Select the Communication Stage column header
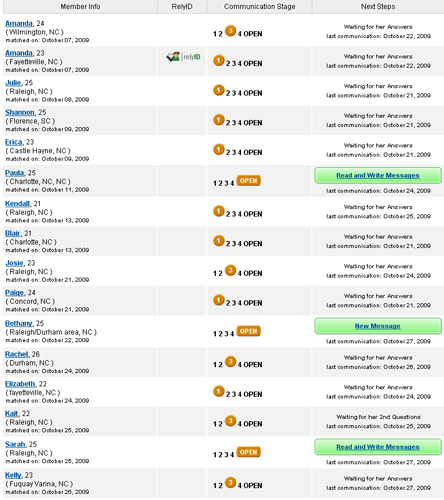The width and height of the screenshot is (444, 500). [259, 7]
